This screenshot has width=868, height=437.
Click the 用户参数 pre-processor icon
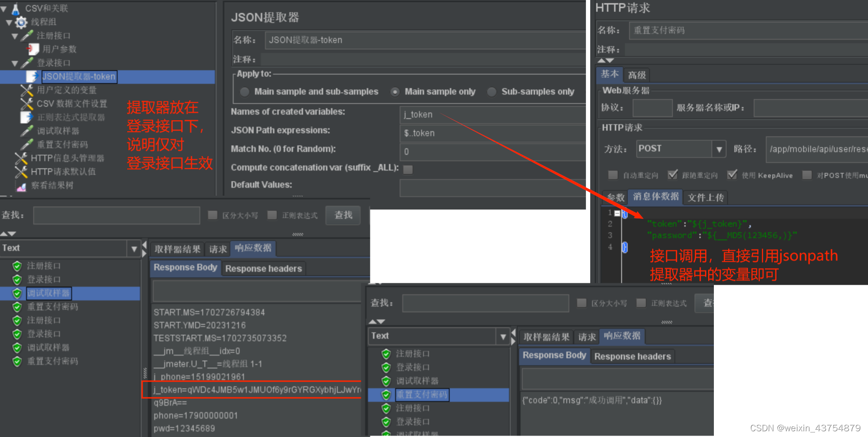32,49
